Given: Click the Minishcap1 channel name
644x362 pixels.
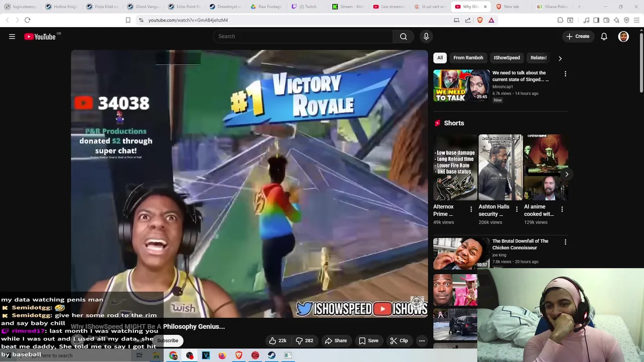Looking at the screenshot, I should click(503, 86).
